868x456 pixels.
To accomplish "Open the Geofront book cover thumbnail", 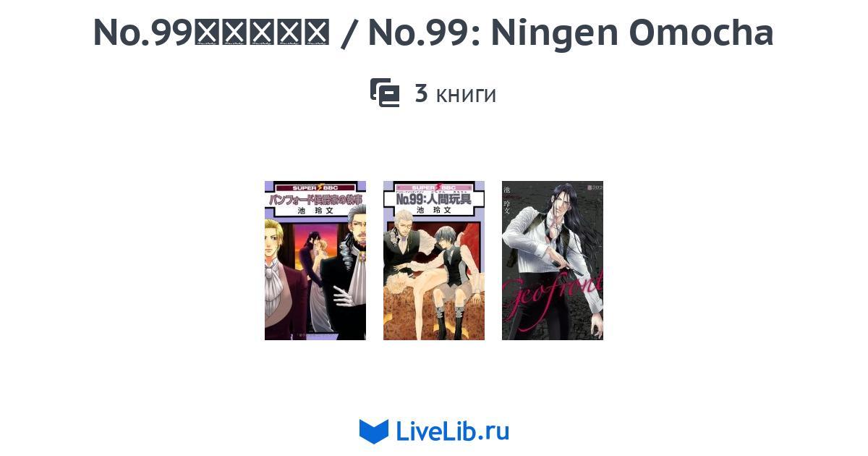I will click(x=553, y=261).
